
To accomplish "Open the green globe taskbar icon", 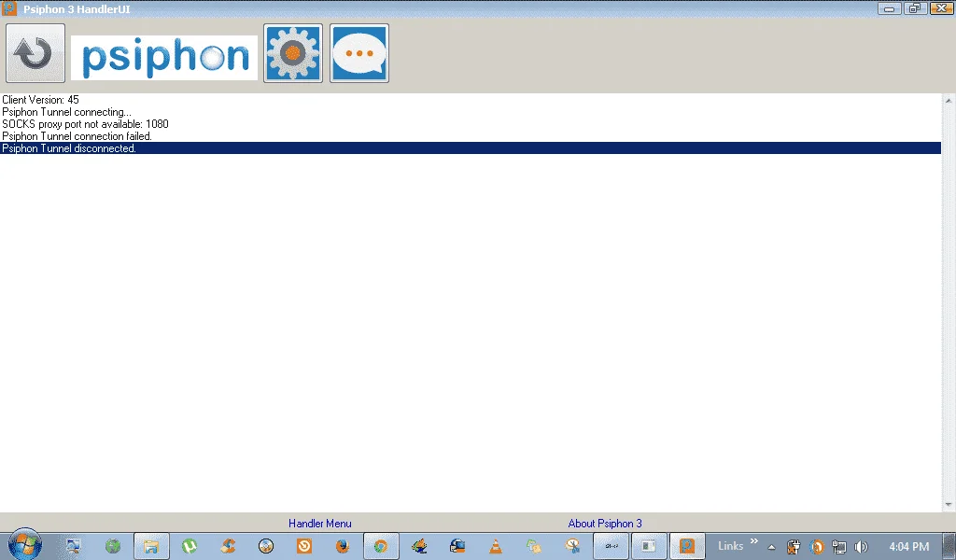I will click(113, 546).
